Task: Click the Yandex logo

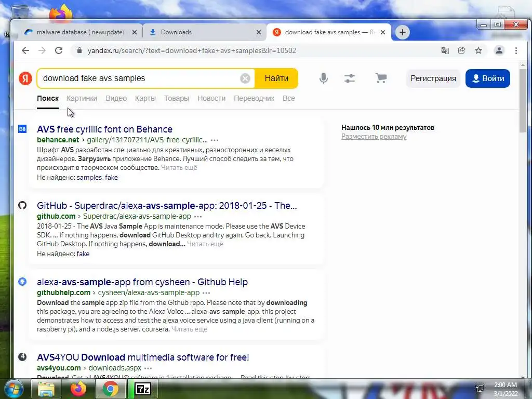Action: 25,78
